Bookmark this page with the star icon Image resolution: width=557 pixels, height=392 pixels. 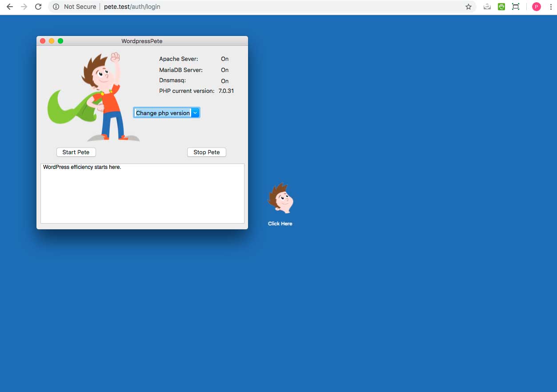[469, 7]
